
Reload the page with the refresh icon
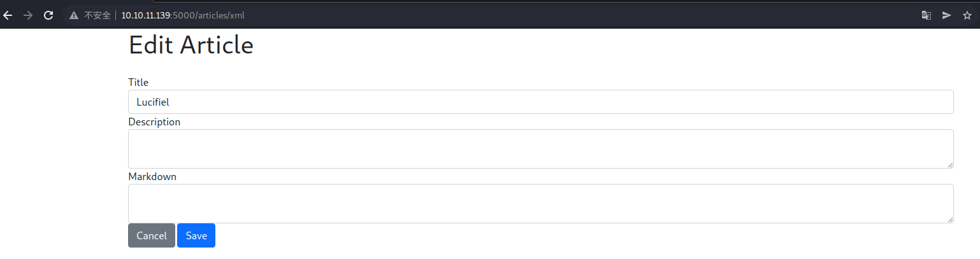(48, 15)
